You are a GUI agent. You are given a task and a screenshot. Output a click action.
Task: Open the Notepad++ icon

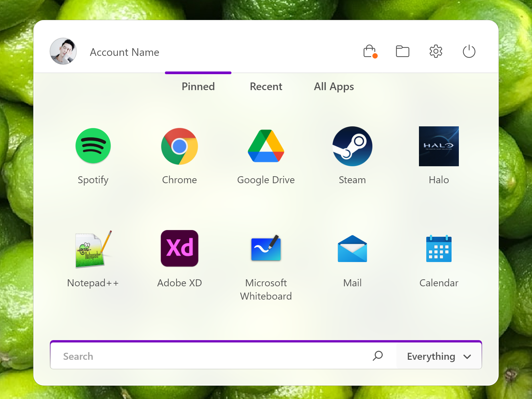tap(94, 249)
